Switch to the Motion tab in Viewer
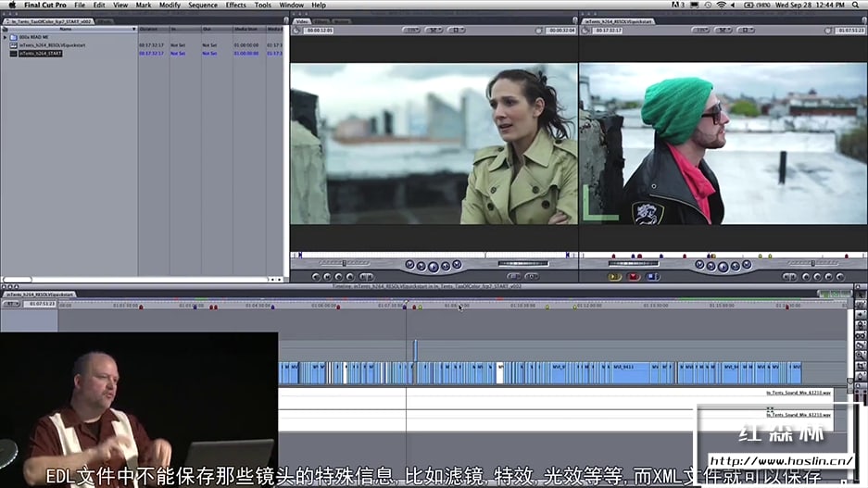Image resolution: width=868 pixels, height=488 pixels. (341, 21)
